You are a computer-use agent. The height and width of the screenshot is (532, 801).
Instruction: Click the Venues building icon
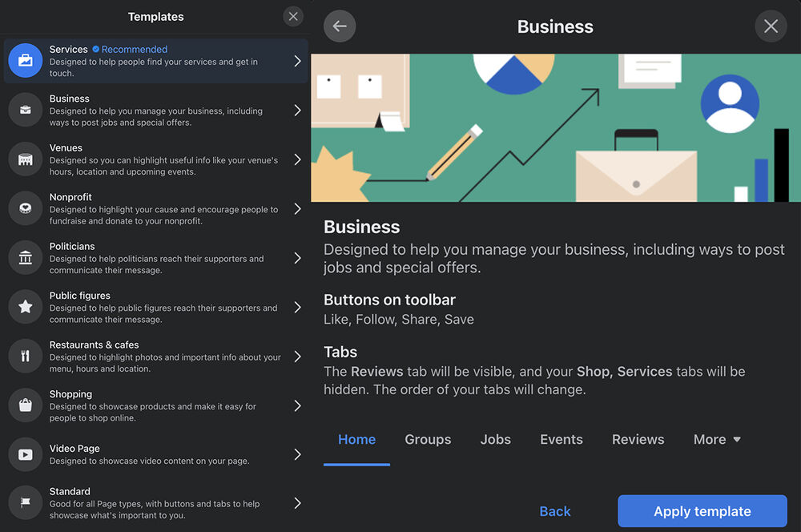tap(25, 159)
